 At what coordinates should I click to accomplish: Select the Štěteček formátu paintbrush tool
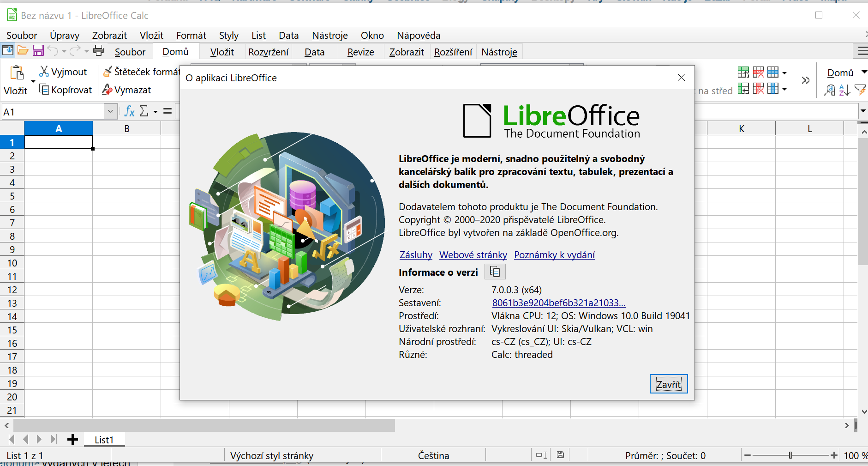[x=142, y=72]
